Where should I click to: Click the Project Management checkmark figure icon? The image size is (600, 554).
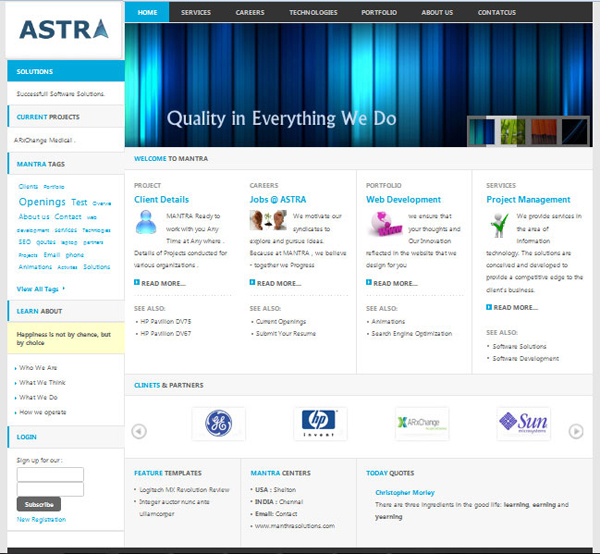tap(499, 226)
